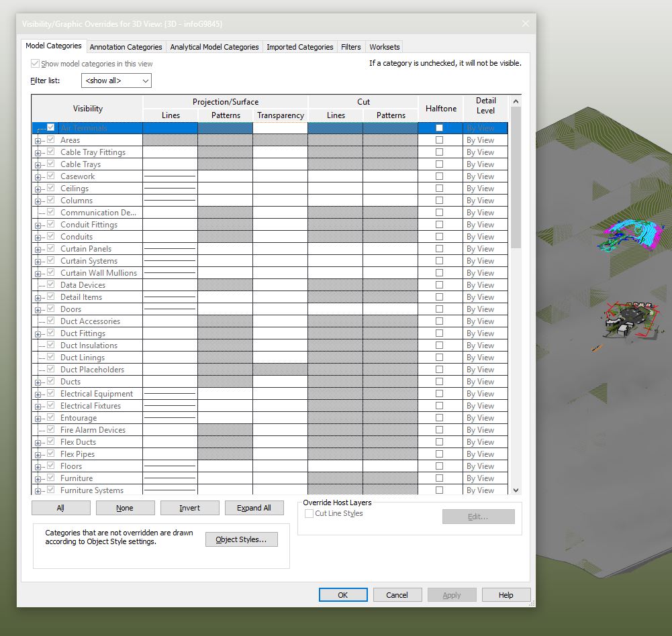Image resolution: width=672 pixels, height=636 pixels.
Task: Click Projection Lines cell for Columns row
Action: pyautogui.click(x=170, y=200)
